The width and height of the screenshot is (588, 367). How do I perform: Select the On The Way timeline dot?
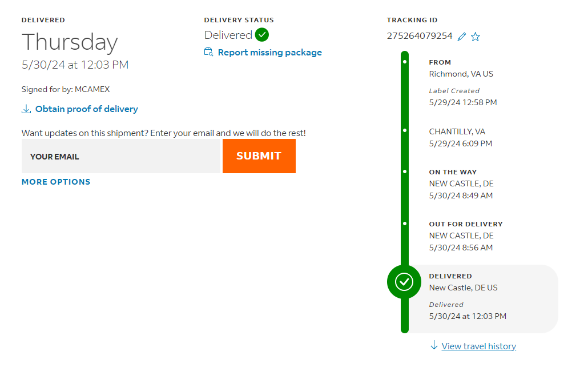coord(405,171)
